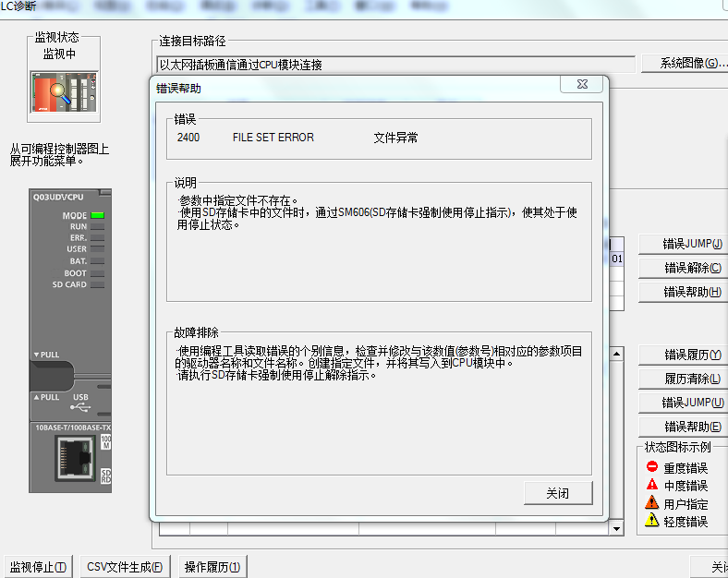Generate CSV file with CSV文件生成(F)

click(x=125, y=567)
